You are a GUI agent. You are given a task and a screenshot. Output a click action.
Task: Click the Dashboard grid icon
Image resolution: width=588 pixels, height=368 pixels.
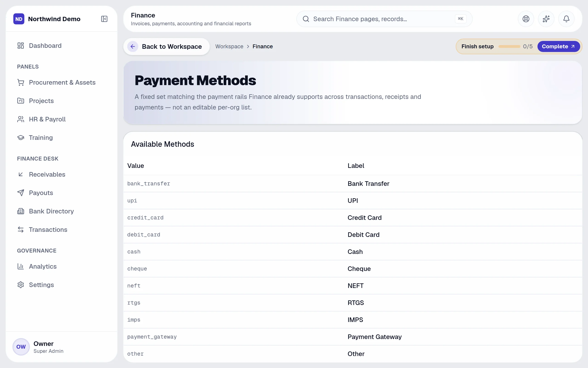pos(21,46)
